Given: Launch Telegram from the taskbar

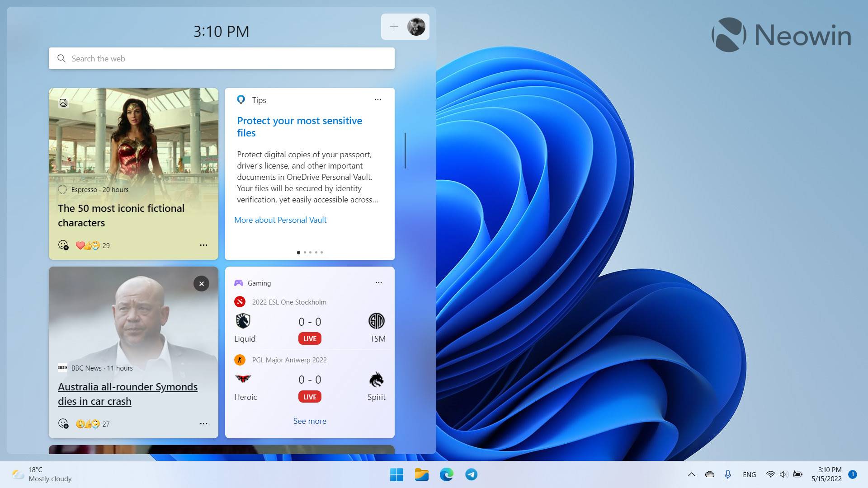Looking at the screenshot, I should coord(471,474).
